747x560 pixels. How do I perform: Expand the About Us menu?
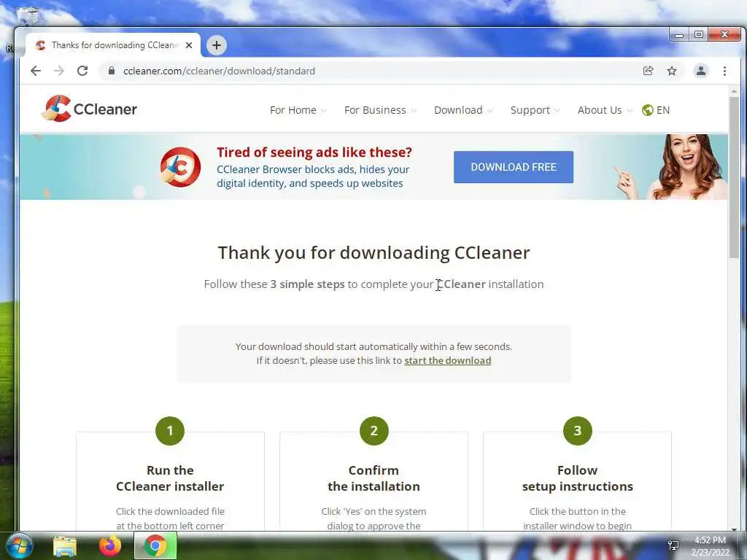(605, 110)
